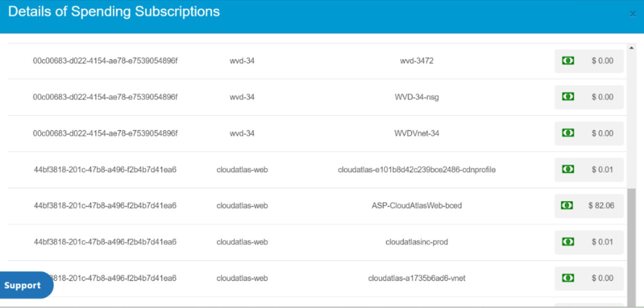644x308 pixels.
Task: Click the subscription ID in the WVD-34-nsg row
Action: (105, 97)
